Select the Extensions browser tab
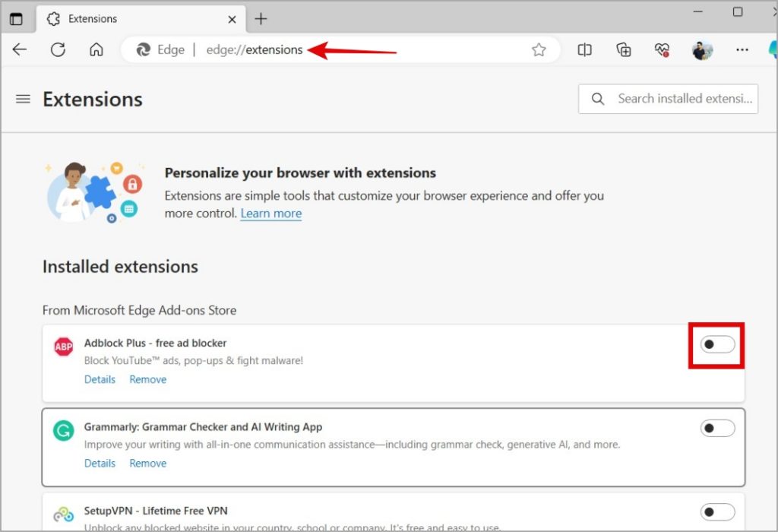Viewport: 778px width, 532px height. point(141,19)
